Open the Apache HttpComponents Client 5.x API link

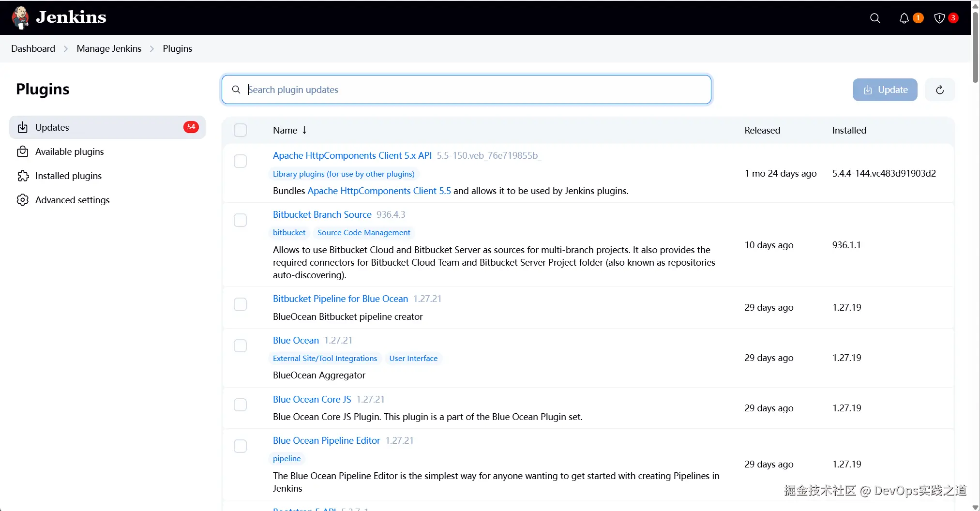tap(352, 155)
